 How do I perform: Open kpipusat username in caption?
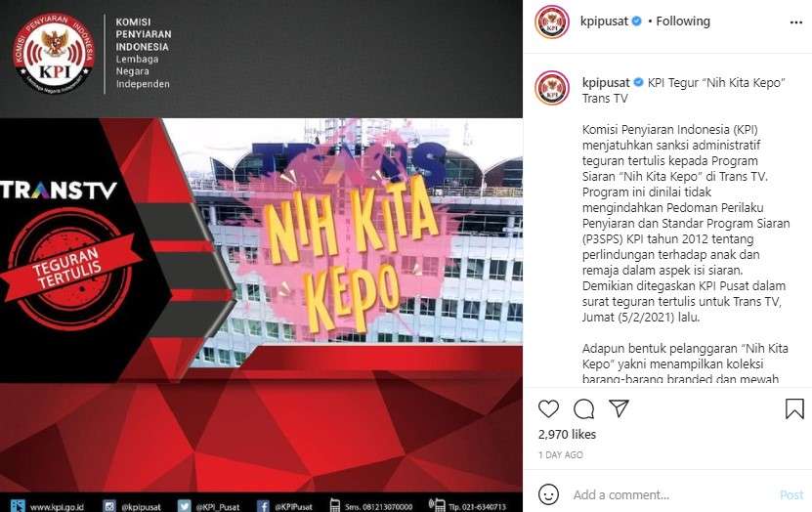[606, 82]
